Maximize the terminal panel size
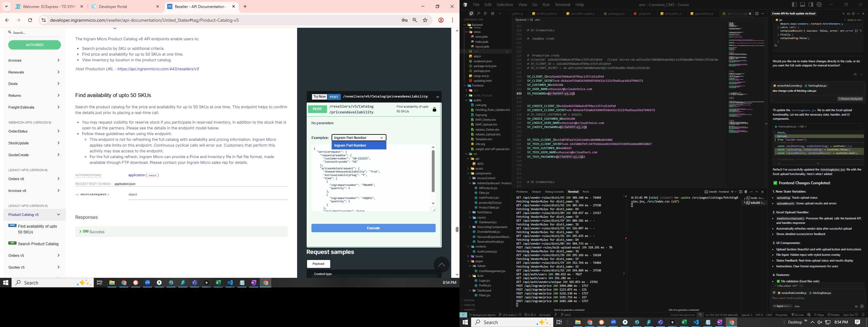 click(757, 192)
